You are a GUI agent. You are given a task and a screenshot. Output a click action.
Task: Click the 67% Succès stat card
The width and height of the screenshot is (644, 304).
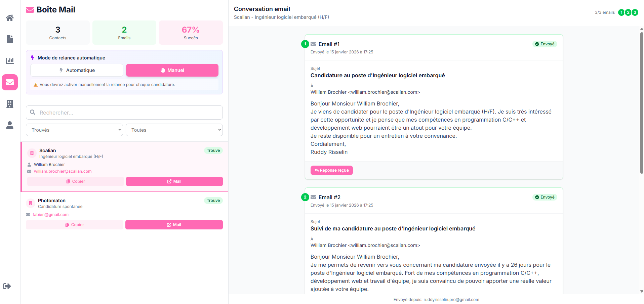pyautogui.click(x=191, y=32)
